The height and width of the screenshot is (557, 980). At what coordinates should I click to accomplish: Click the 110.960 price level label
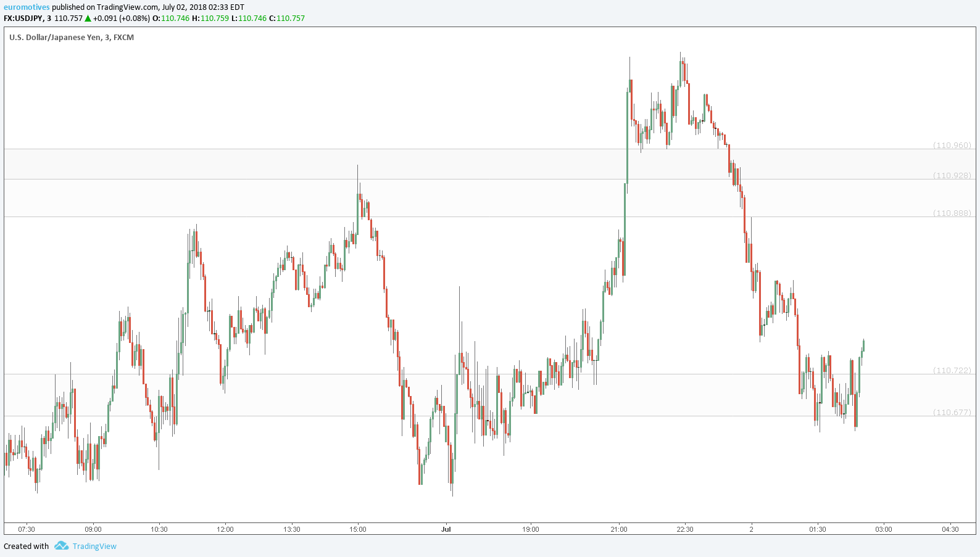952,146
